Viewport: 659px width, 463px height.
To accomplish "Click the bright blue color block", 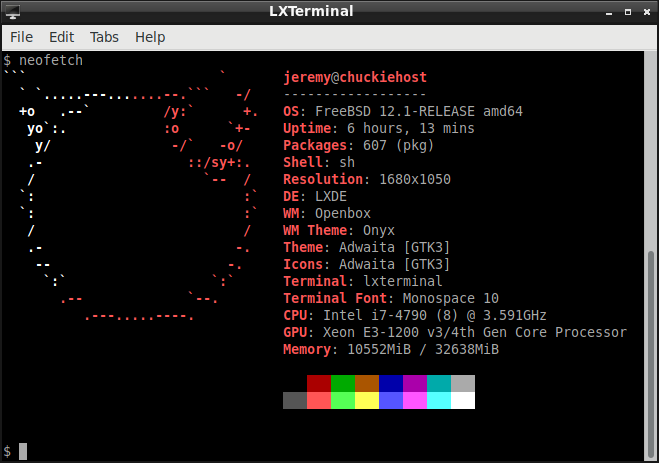I will [x=391, y=400].
